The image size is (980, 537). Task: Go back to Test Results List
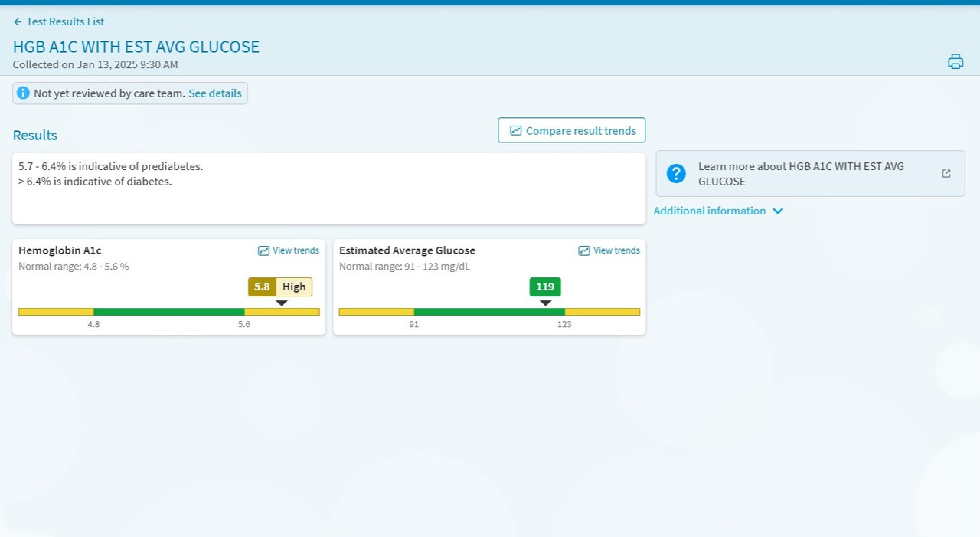(59, 21)
